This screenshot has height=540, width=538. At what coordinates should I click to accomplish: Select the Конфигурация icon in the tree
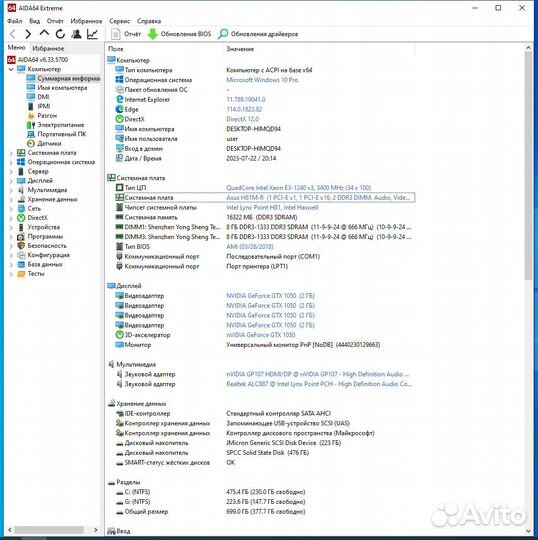click(x=21, y=255)
